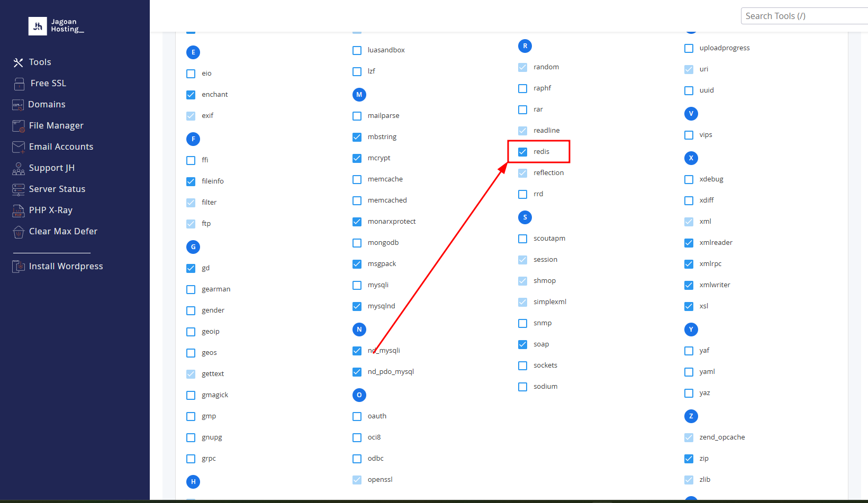Open the Tools icon in sidebar
The image size is (868, 503).
click(x=19, y=62)
